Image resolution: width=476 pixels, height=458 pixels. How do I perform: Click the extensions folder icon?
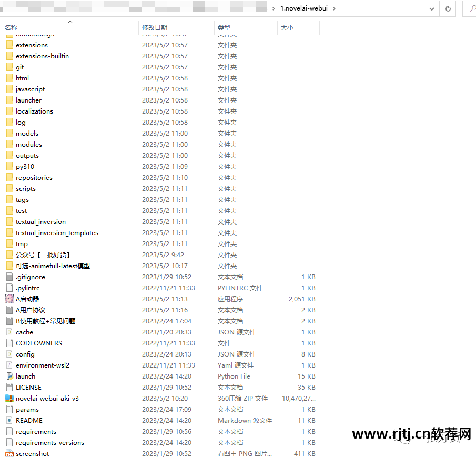click(x=9, y=45)
